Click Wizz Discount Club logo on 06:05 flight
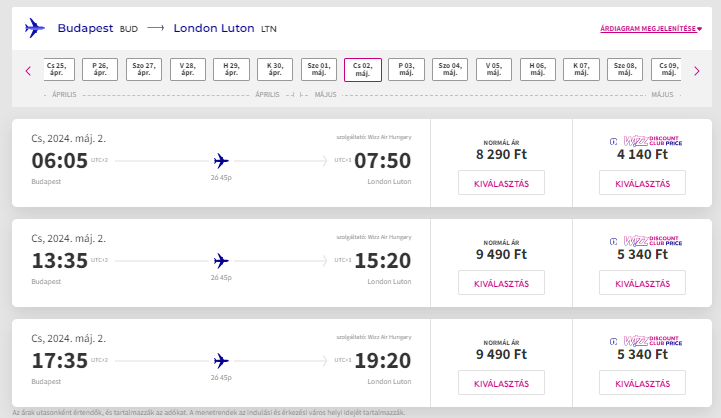The width and height of the screenshot is (721, 418). [646, 141]
